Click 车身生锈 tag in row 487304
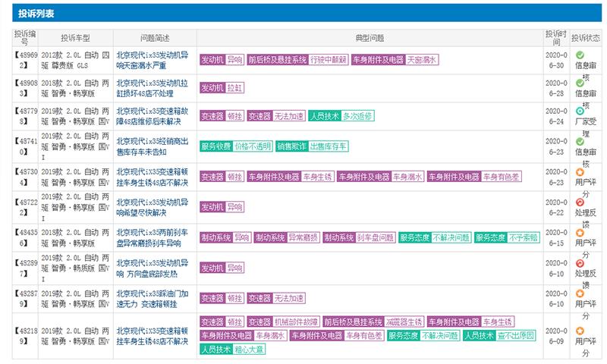 point(291,177)
